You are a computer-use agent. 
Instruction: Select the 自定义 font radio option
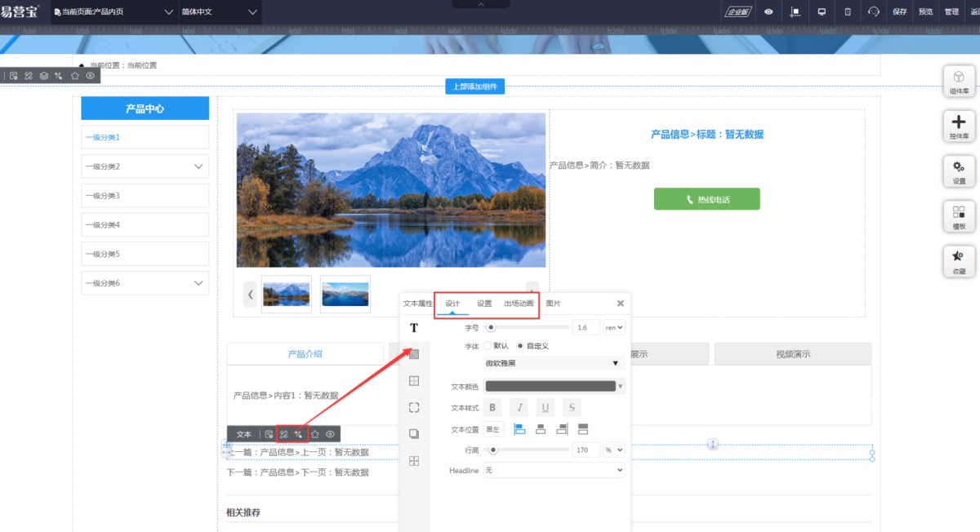(520, 346)
